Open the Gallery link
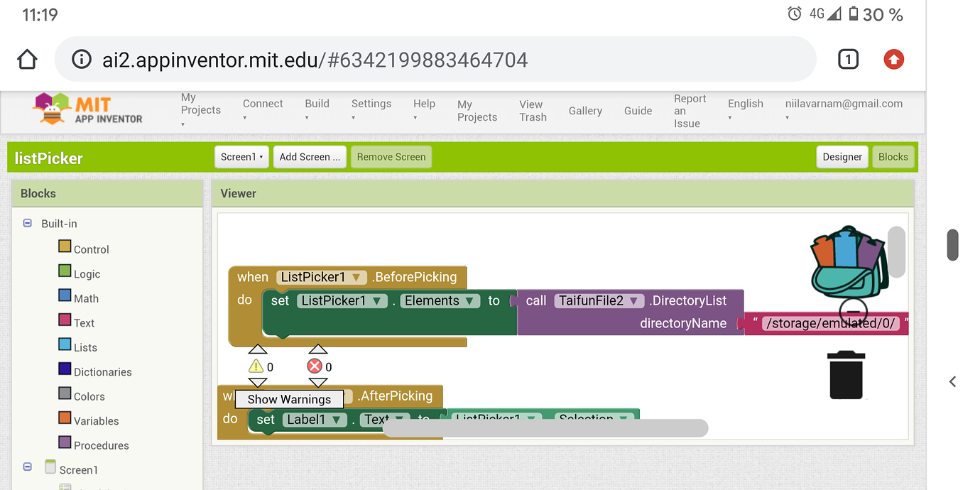This screenshot has width=980, height=490. (585, 111)
